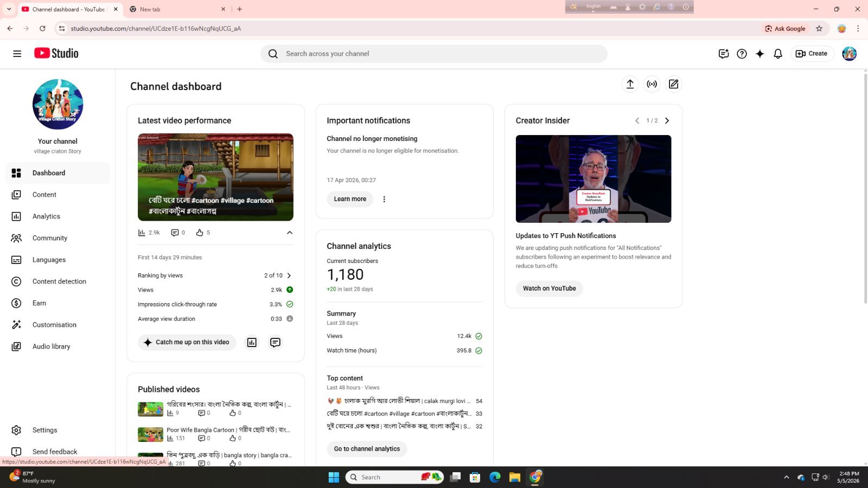Open Languages in the sidebar
Viewport: 868px width, 488px height.
point(58,260)
